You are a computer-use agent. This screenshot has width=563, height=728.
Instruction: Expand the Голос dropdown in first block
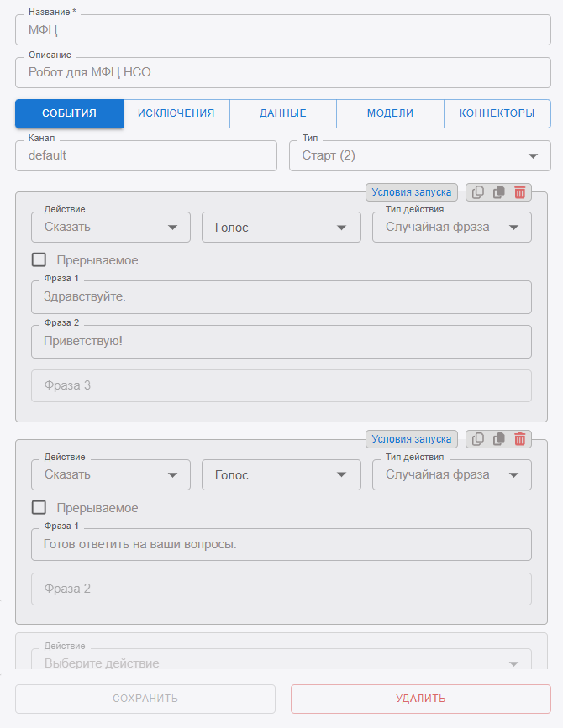[281, 228]
